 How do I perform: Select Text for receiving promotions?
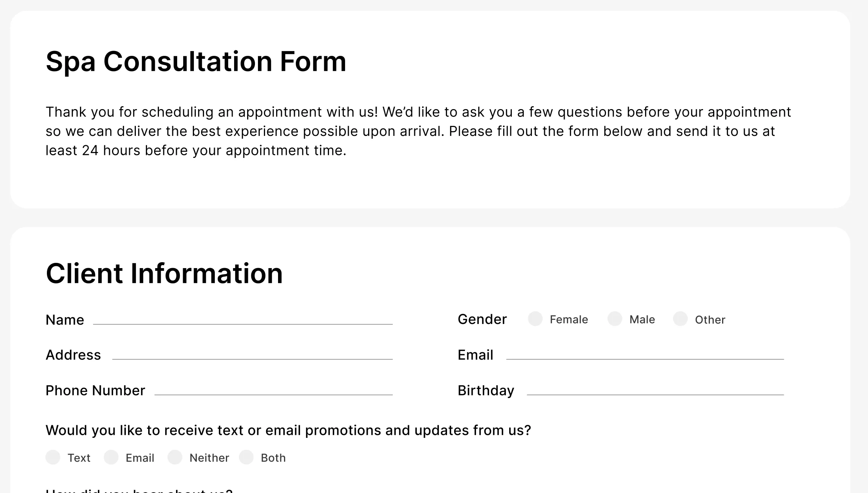coord(53,458)
